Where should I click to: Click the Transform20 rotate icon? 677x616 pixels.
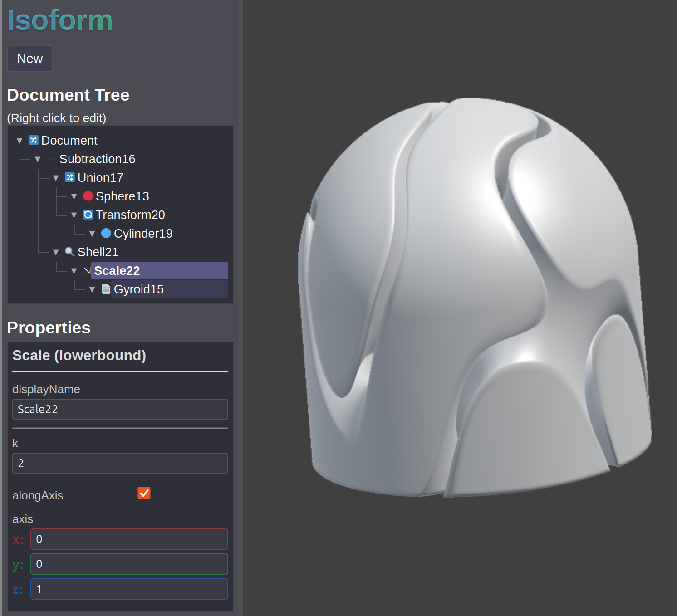[x=88, y=215]
